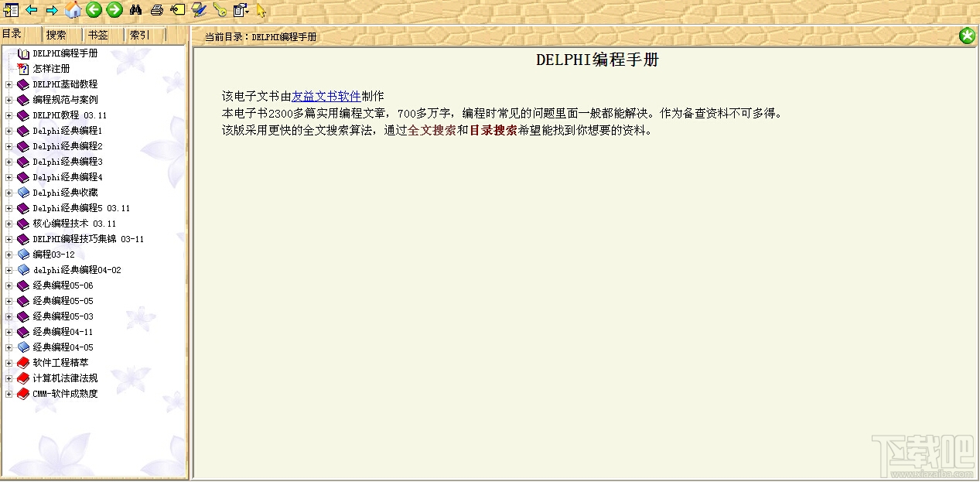Select the 软件工程精萃 label
Image resolution: width=980 pixels, height=482 pixels.
(x=60, y=363)
